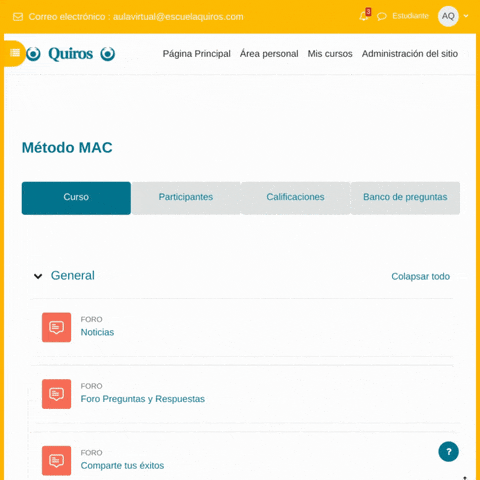Collapse the General section chevron
Screen dimensions: 480x480
[38, 276]
